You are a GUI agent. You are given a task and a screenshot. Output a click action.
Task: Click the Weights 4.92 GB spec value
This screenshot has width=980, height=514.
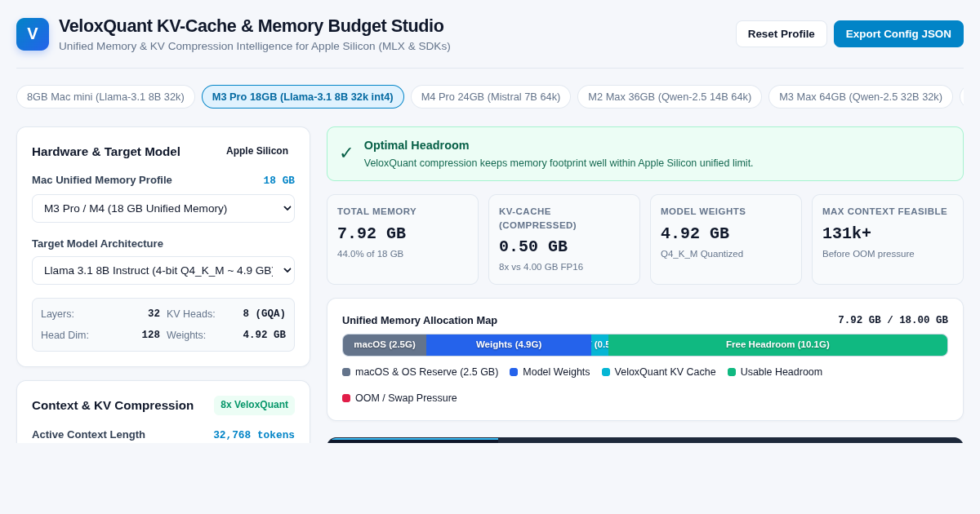click(264, 335)
